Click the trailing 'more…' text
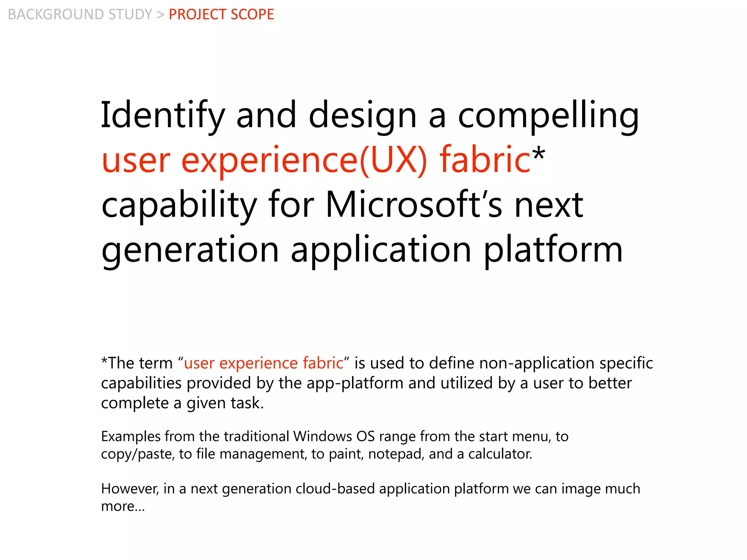Screen dimensions: 747x560 click(123, 506)
